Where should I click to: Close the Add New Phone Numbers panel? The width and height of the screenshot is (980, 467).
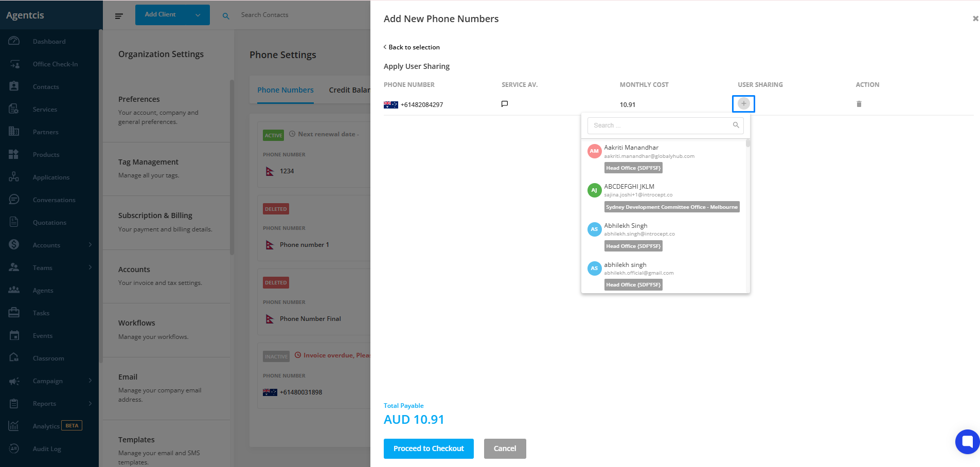click(975, 19)
